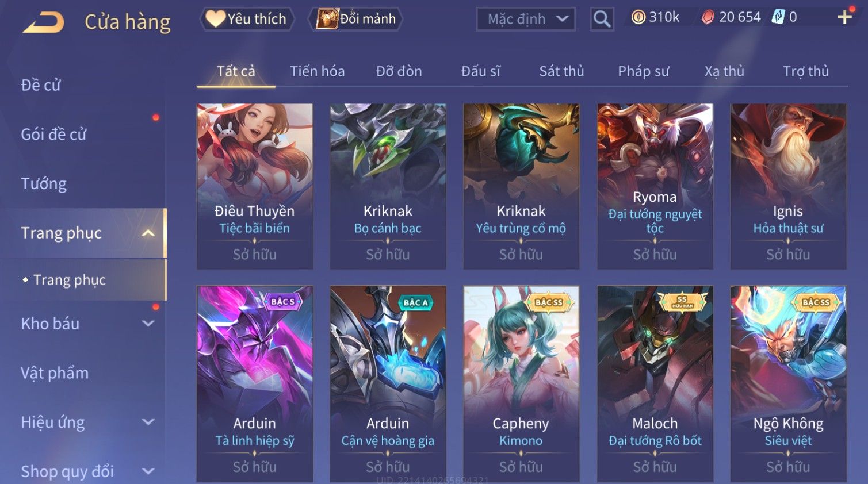Viewport: 868px width, 484px height.
Task: Click the plus icon to add currency
Action: (844, 17)
